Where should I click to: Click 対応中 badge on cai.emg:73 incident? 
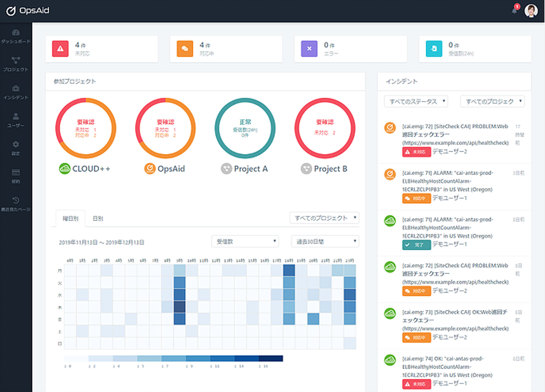tap(416, 338)
